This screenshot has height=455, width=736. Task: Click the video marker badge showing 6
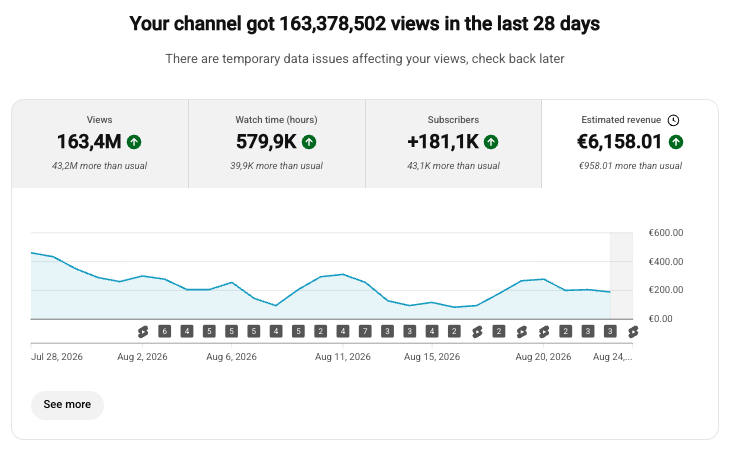[x=164, y=332]
